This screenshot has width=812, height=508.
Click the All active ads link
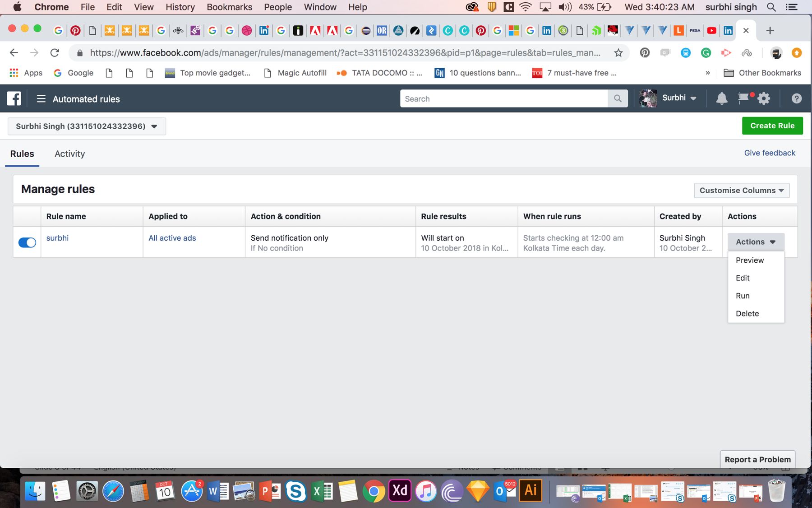click(x=172, y=238)
